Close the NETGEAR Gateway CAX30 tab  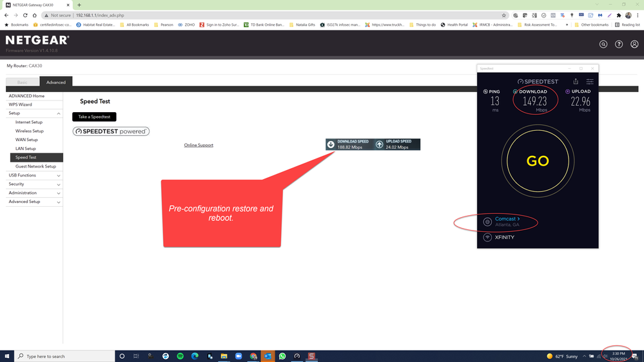(68, 5)
